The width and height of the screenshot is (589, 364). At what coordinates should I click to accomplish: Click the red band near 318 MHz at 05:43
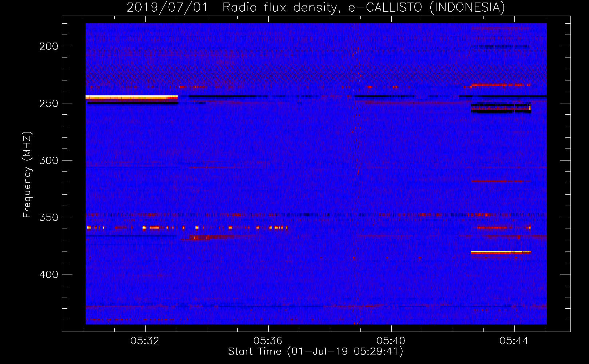coord(501,181)
